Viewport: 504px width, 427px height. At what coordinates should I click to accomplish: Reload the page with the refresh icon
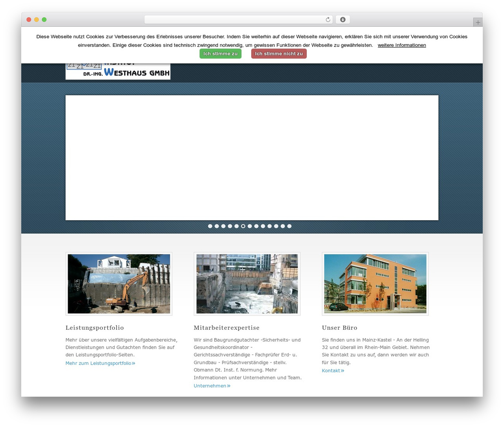(328, 20)
